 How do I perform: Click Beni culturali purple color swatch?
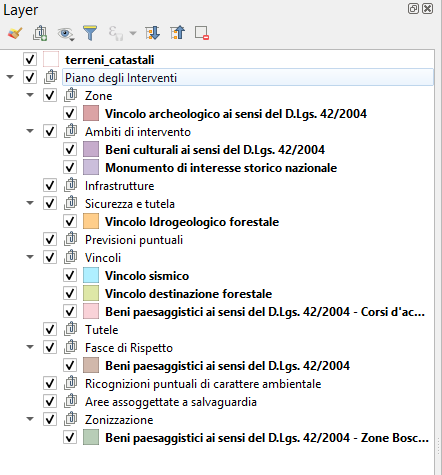(91, 149)
